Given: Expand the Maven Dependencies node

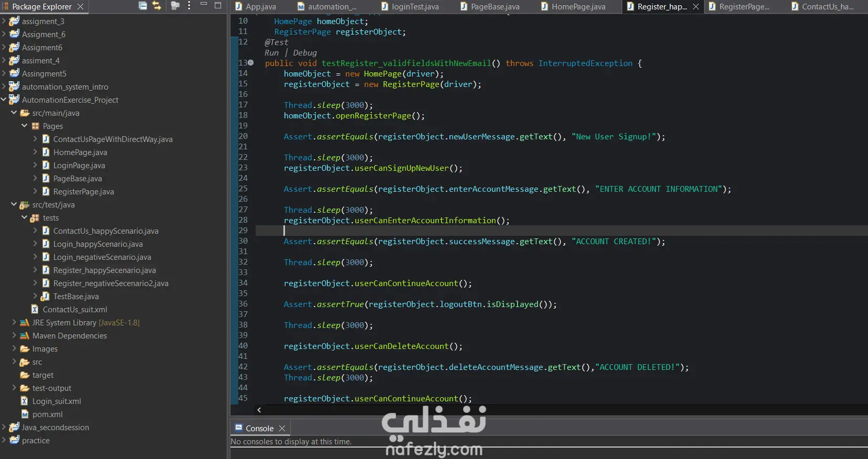Looking at the screenshot, I should pyautogui.click(x=14, y=335).
